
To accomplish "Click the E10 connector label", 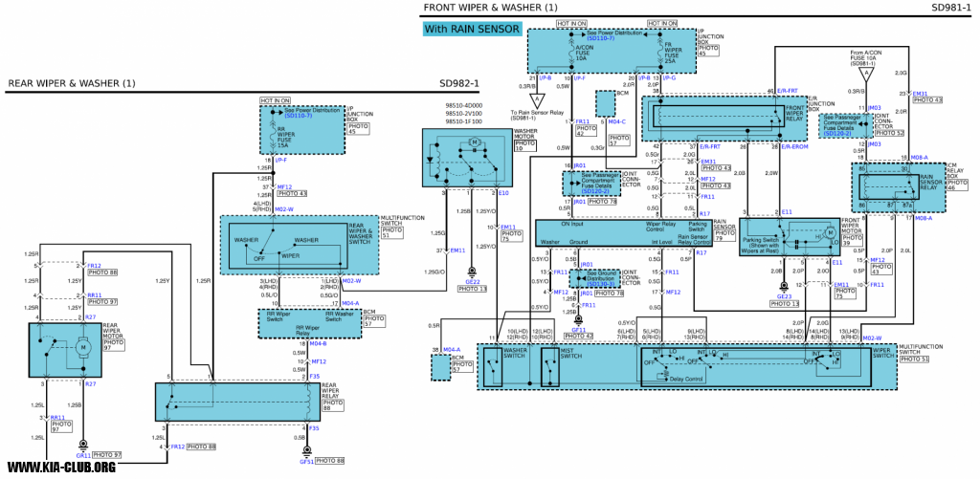I will pos(503,193).
